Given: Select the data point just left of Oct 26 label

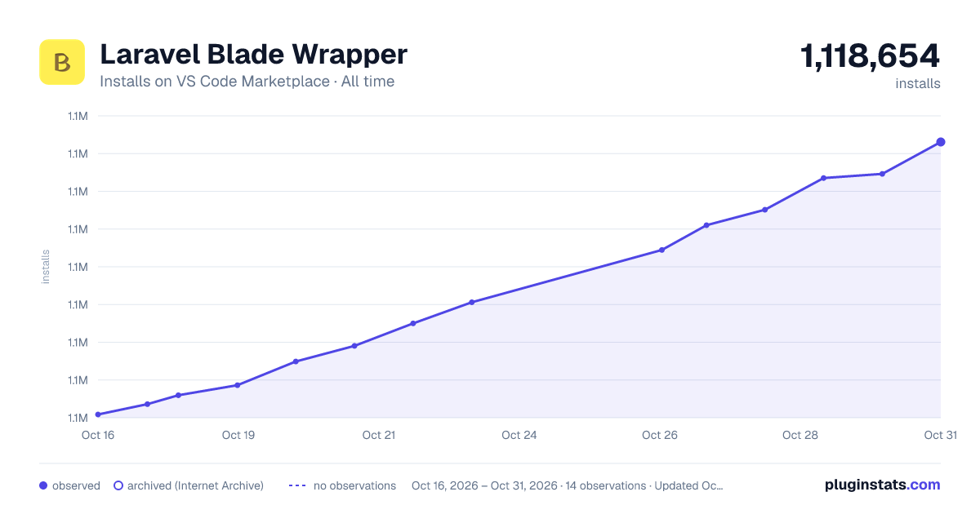Looking at the screenshot, I should pos(661,250).
